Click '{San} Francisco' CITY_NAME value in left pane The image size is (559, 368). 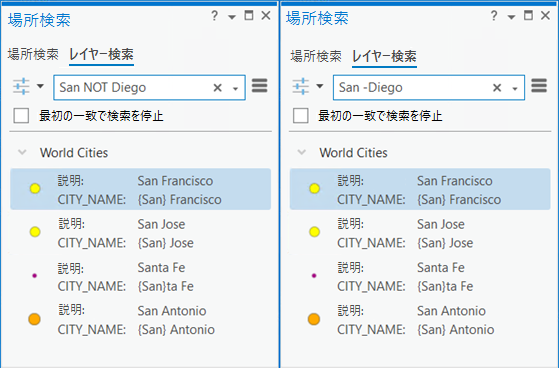(x=180, y=200)
